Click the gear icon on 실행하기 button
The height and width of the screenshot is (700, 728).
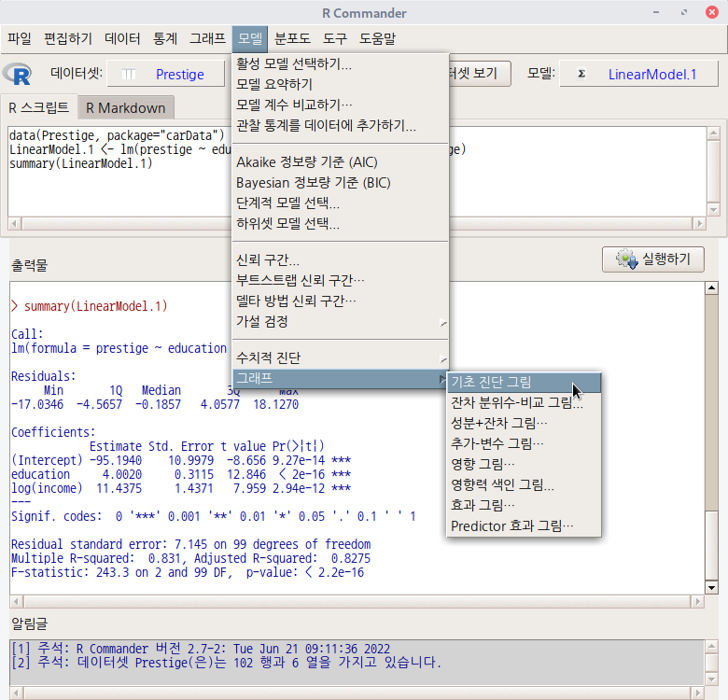627,259
